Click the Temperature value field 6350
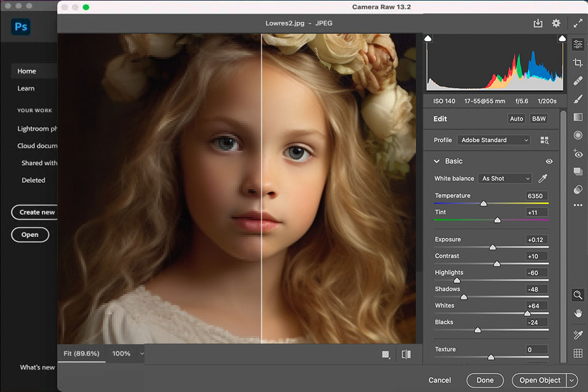 point(537,196)
